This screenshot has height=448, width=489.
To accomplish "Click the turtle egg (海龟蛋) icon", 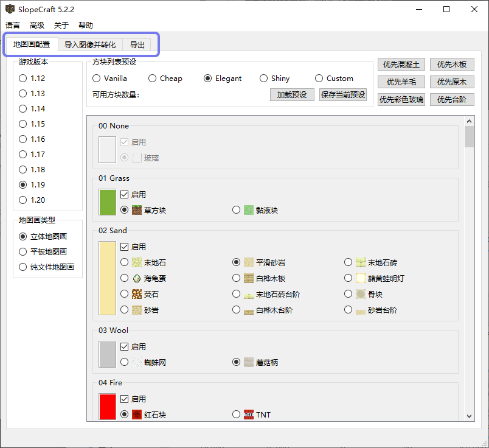I will 137,278.
